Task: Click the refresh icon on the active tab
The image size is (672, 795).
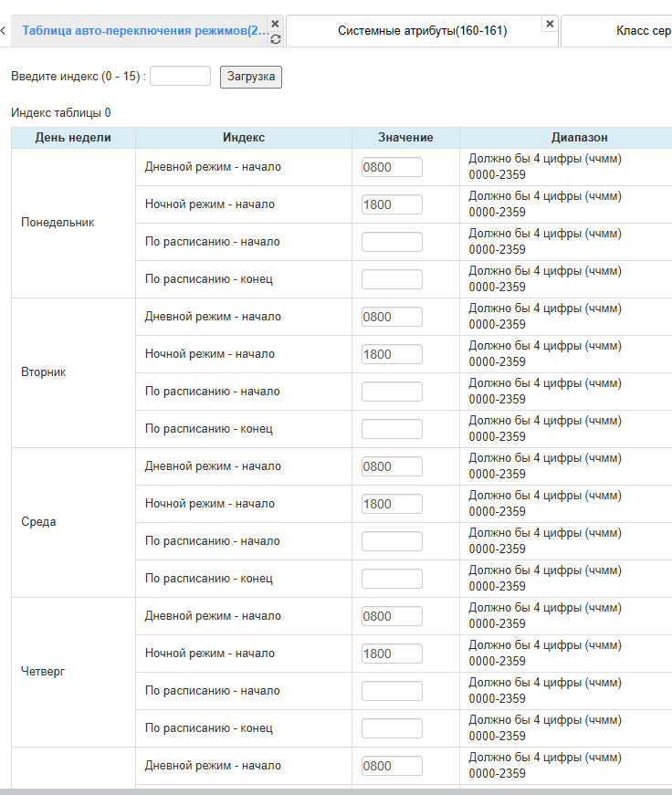Action: 275,39
